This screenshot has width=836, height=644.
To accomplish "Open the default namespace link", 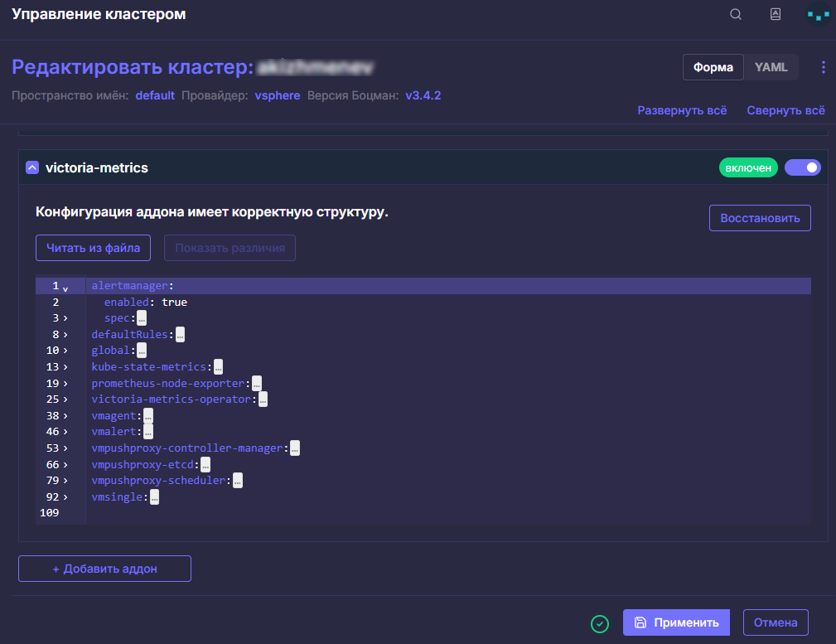I will coord(155,95).
